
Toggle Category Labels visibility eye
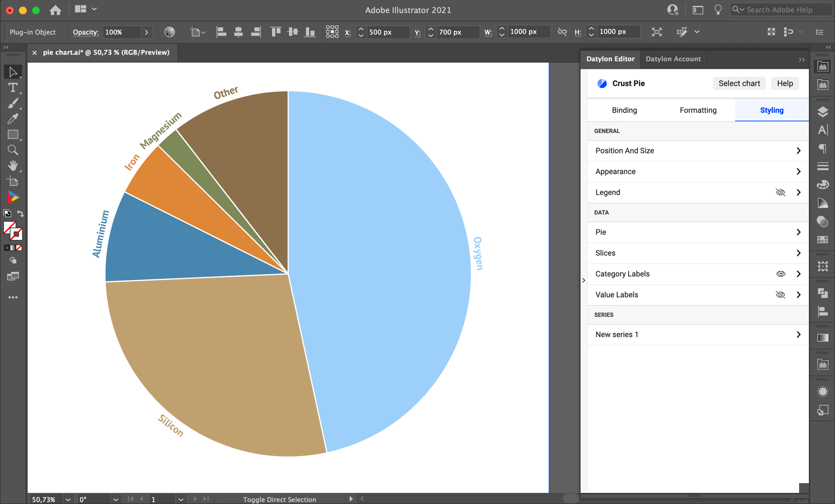coord(780,274)
